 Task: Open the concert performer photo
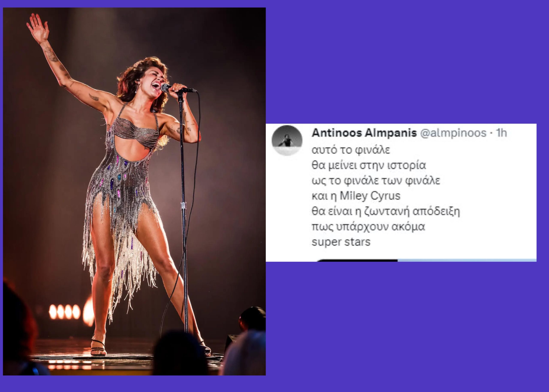[x=134, y=191]
